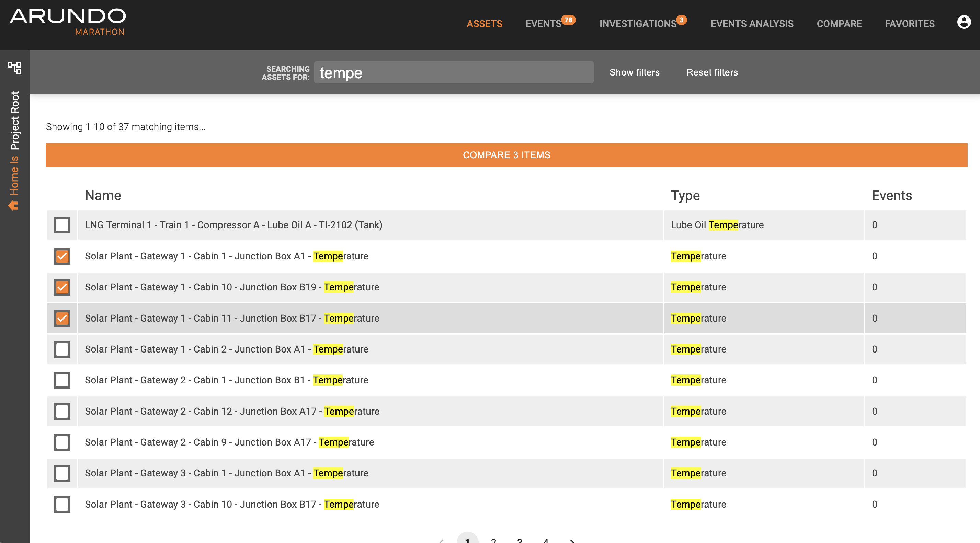
Task: Click the Events 78 notification badge
Action: pyautogui.click(x=568, y=20)
